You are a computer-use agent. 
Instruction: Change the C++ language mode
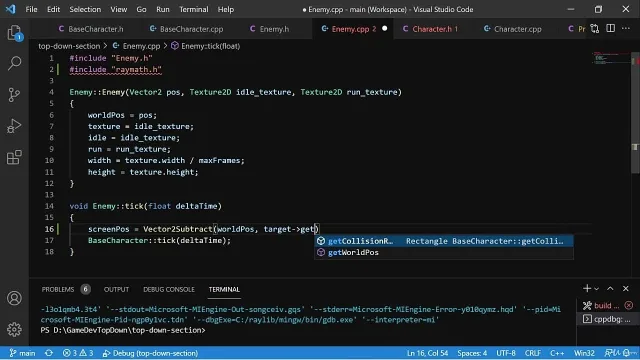557,353
